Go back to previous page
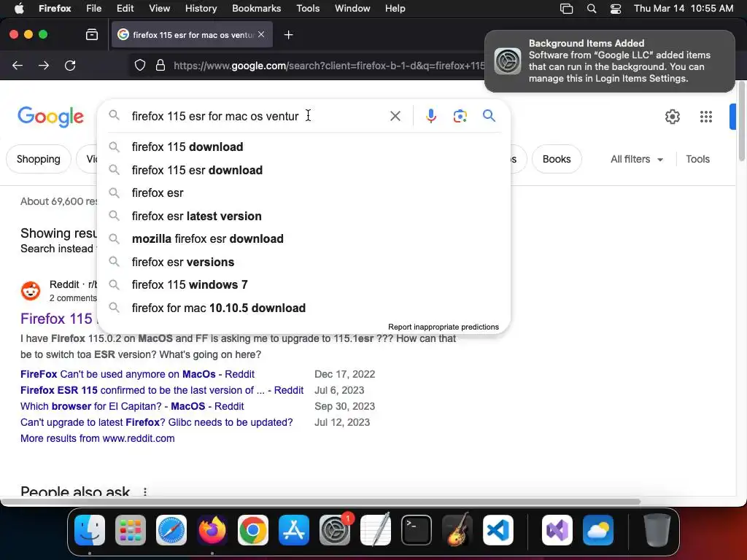747x560 pixels. point(18,65)
